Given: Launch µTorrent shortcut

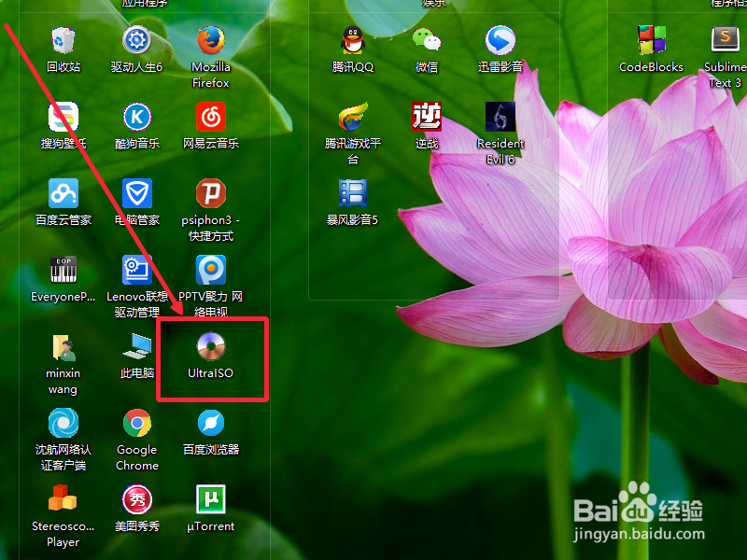Looking at the screenshot, I should [211, 499].
